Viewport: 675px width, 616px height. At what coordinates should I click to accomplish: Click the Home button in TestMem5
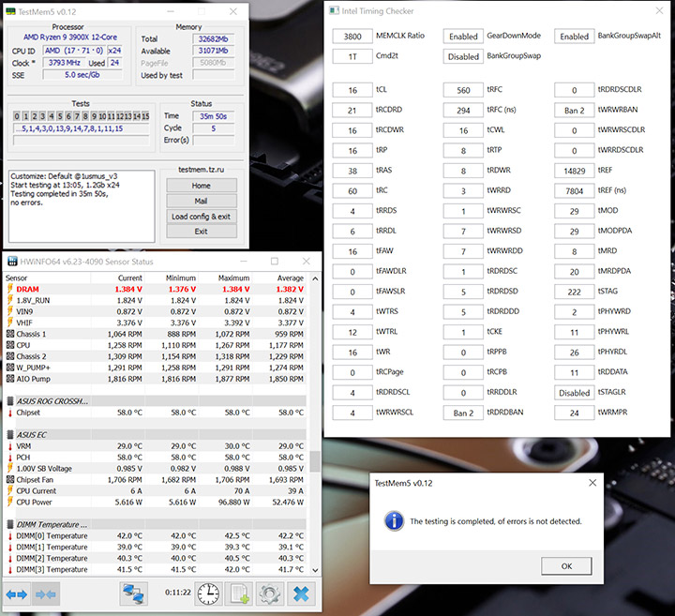(x=201, y=186)
